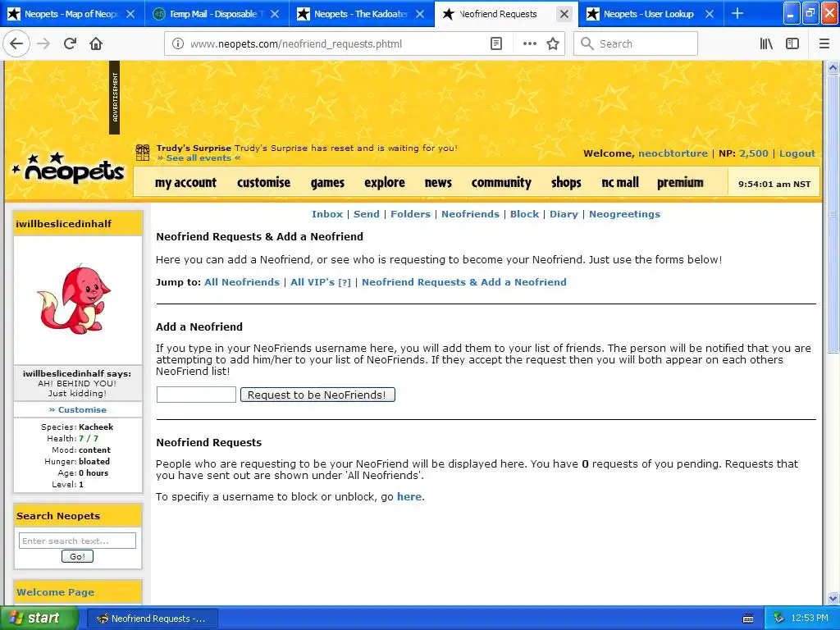
Task: Open the community menu
Action: click(501, 183)
